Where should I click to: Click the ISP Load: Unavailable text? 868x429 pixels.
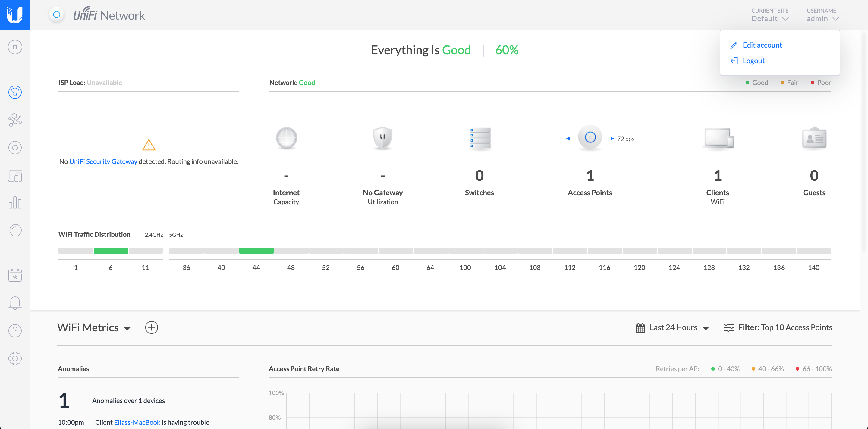90,83
